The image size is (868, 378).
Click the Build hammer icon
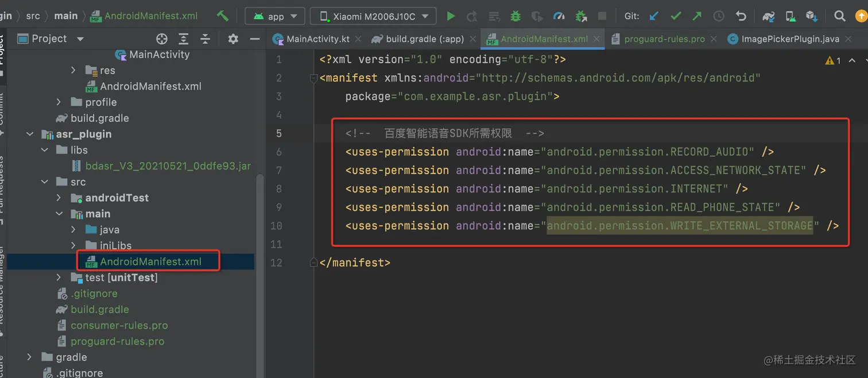tap(223, 16)
